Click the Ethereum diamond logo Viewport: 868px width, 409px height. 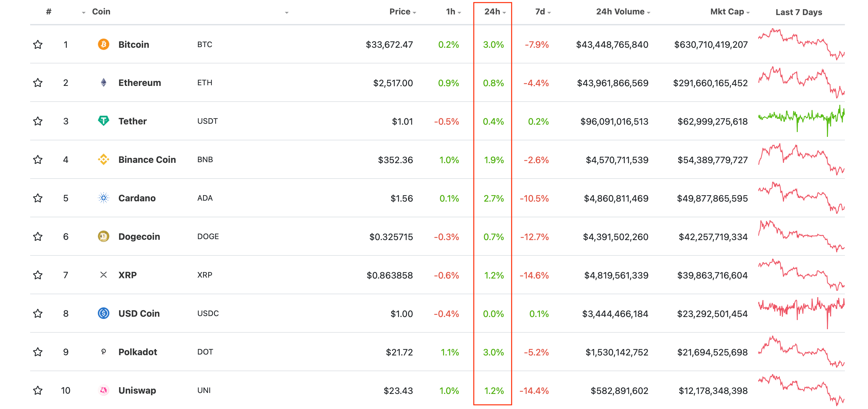point(103,83)
